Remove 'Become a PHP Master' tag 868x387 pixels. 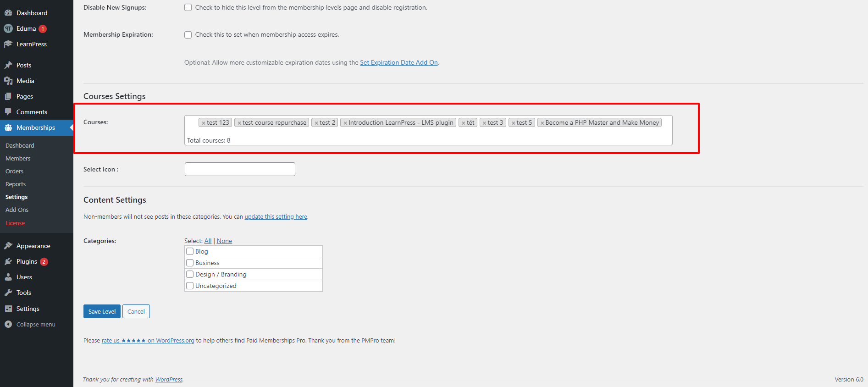point(542,123)
